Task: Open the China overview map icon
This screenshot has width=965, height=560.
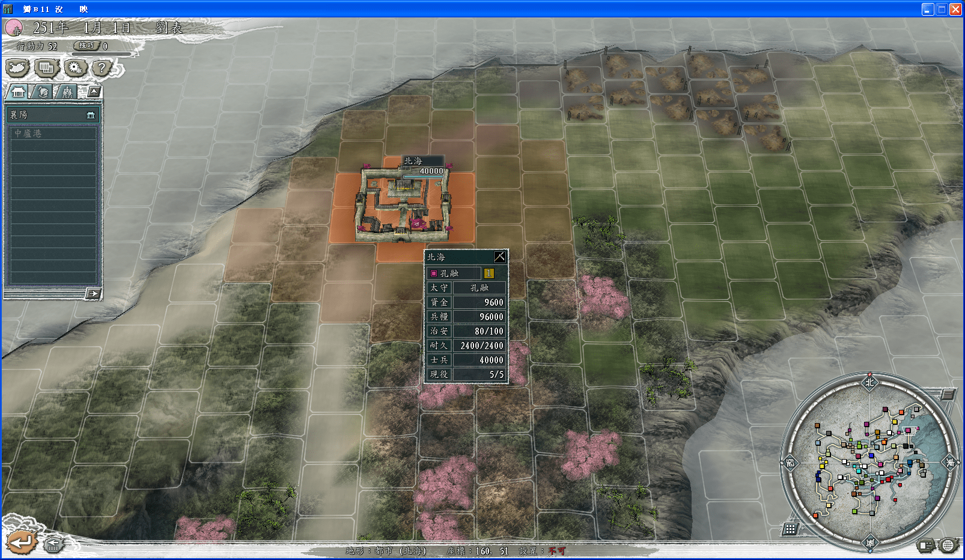Action: coord(17,67)
